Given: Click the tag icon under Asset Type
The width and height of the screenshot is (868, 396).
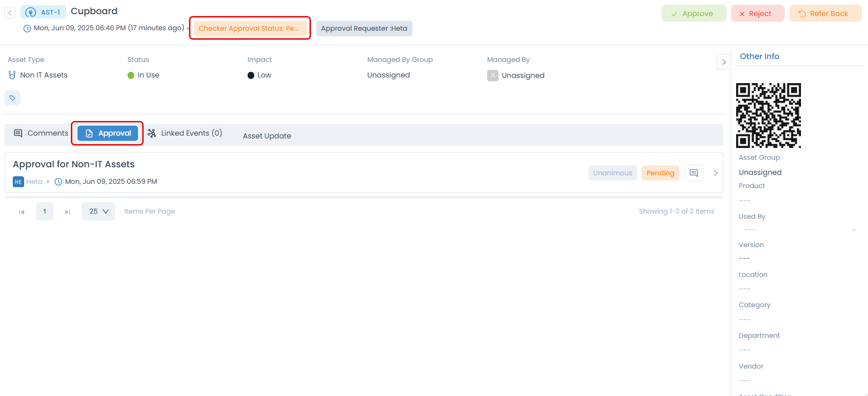Looking at the screenshot, I should 12,98.
